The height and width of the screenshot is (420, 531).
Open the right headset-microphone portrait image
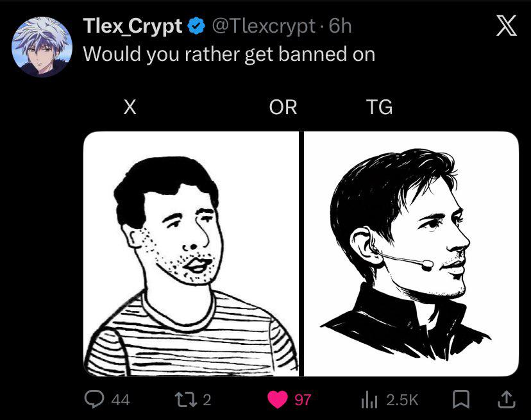click(x=410, y=253)
